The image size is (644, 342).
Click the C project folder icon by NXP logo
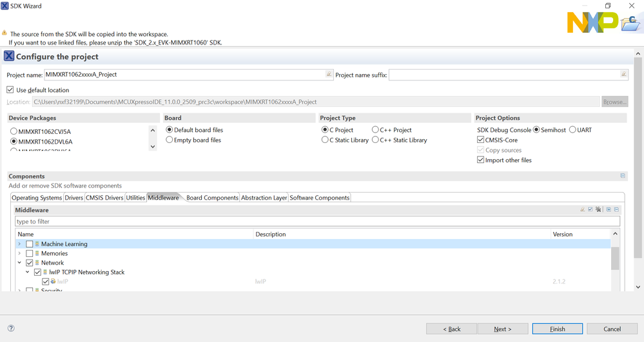(630, 23)
